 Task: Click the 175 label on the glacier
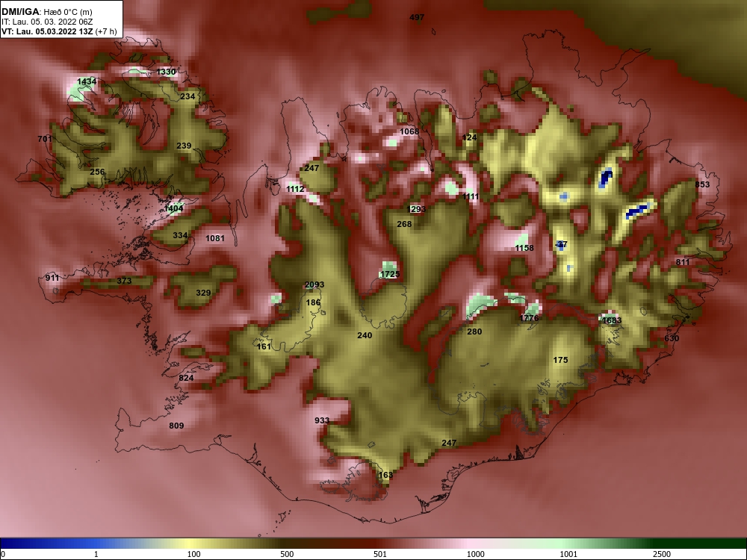pos(560,360)
